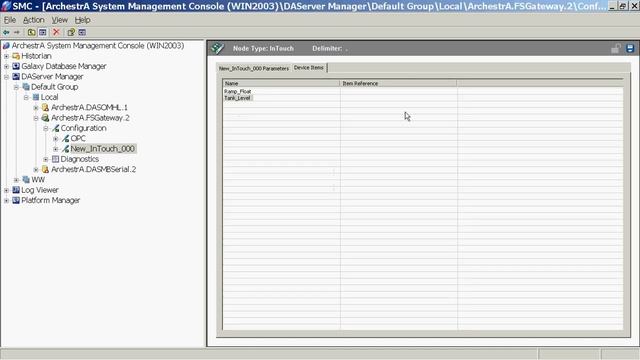Expand the ArchestrA.DASOMHL.1 node
This screenshot has width=640, height=360.
click(36, 108)
